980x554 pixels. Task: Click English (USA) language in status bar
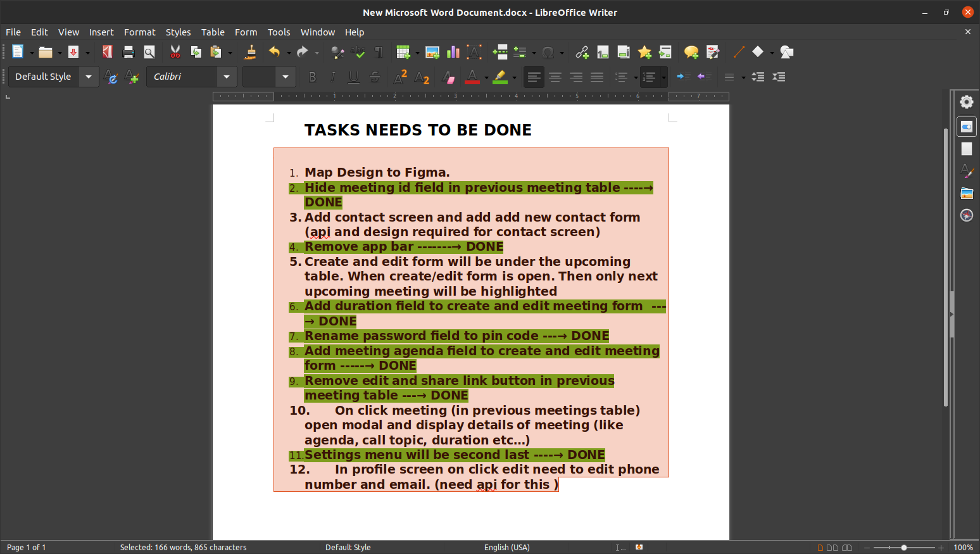coord(506,547)
